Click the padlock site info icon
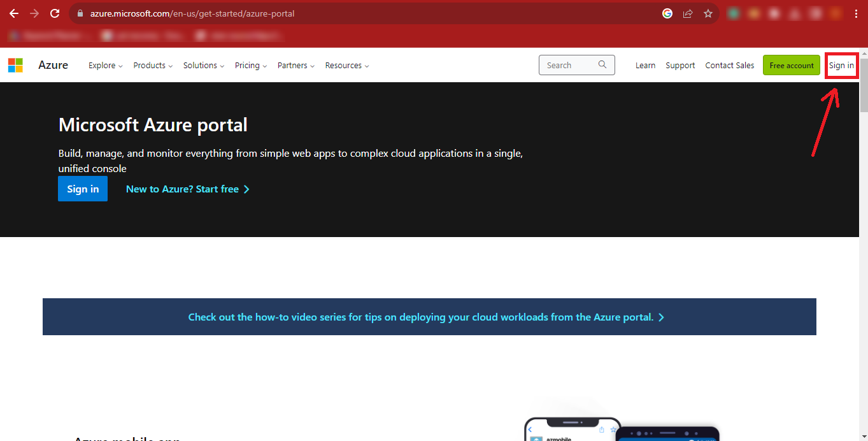 coord(80,13)
